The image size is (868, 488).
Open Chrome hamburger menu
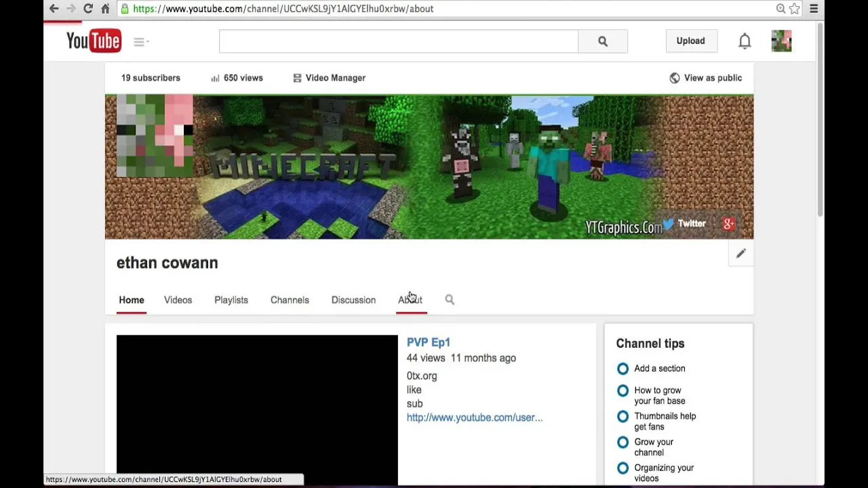pos(814,9)
